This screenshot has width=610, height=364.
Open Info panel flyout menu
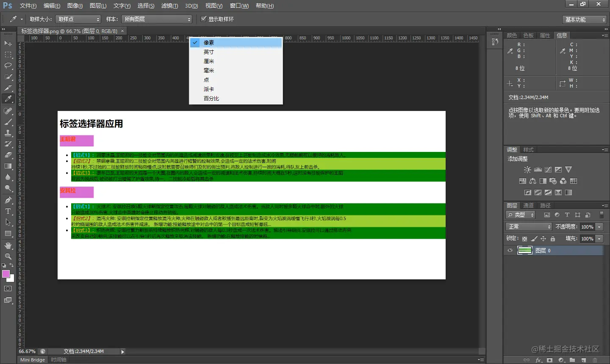click(605, 36)
